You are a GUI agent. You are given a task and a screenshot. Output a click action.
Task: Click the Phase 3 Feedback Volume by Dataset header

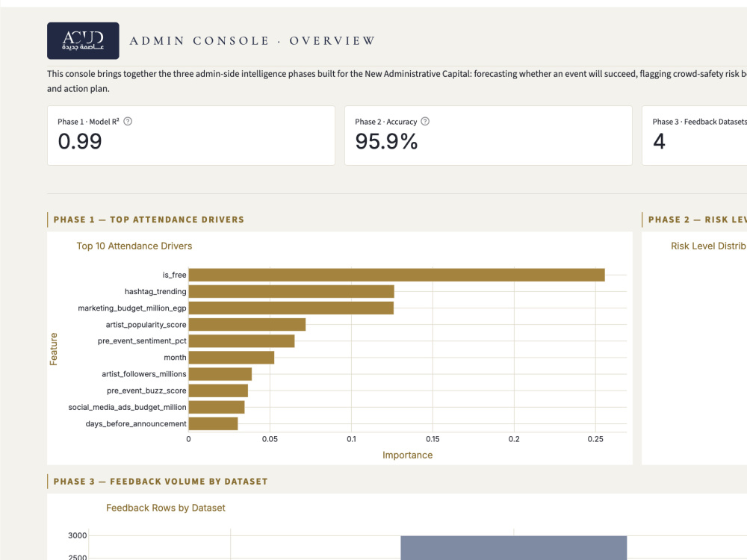click(x=161, y=482)
